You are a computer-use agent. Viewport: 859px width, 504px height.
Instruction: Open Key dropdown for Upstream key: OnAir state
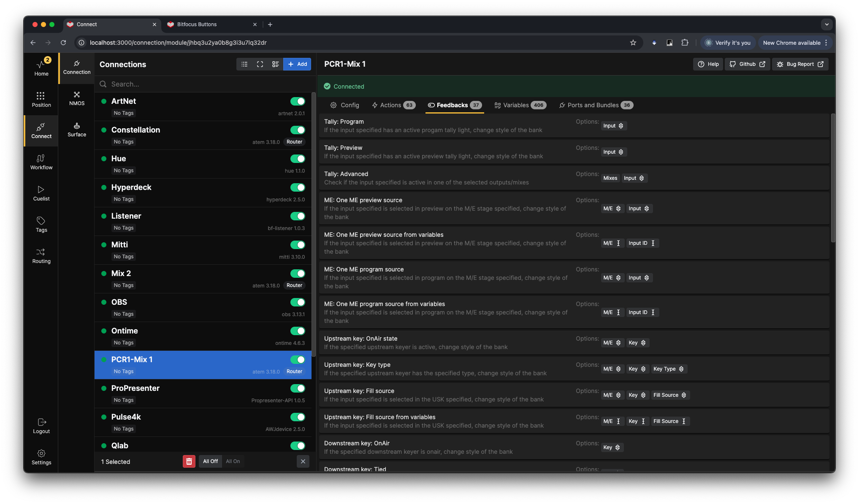637,343
